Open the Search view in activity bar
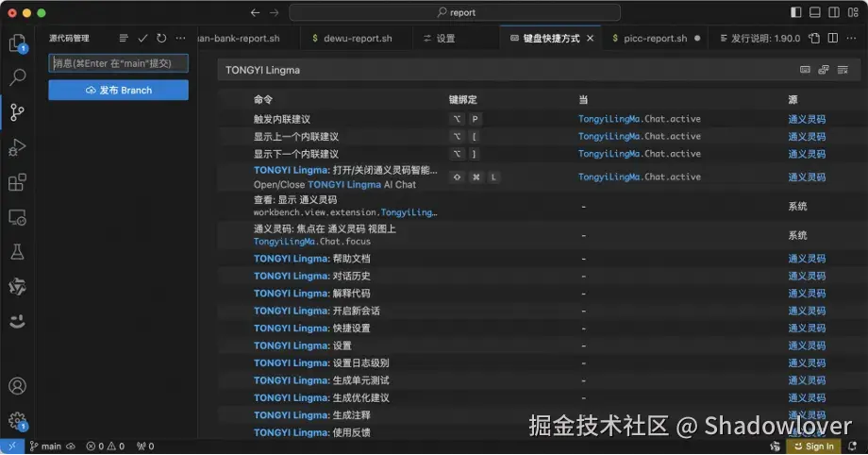 click(17, 77)
